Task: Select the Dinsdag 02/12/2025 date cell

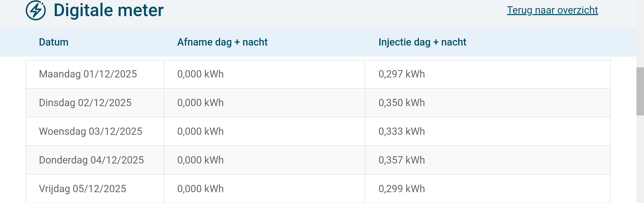Action: 85,103
